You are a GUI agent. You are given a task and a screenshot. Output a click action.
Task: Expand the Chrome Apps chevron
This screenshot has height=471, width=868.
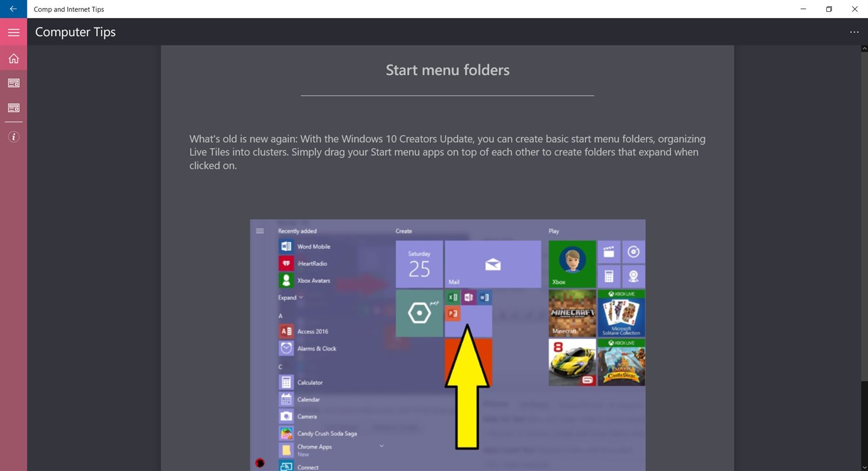tap(381, 446)
